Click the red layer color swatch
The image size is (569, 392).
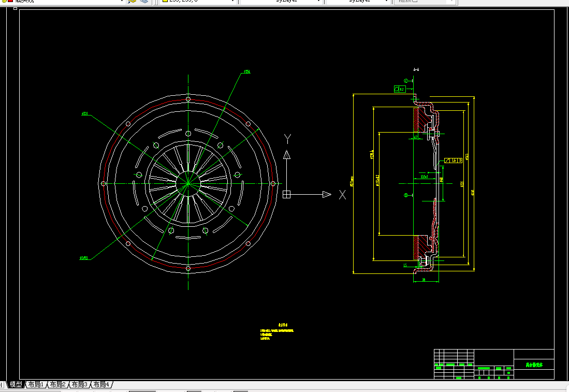pyautogui.click(x=10, y=1)
